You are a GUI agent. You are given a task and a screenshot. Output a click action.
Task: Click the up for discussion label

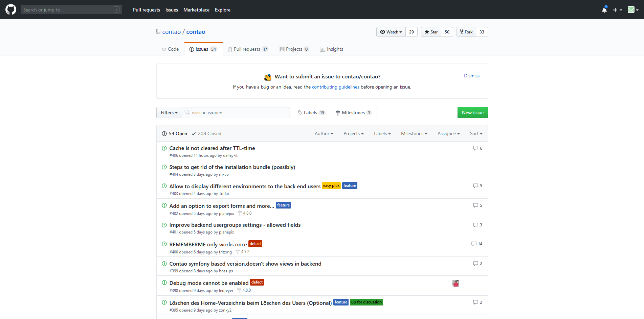[x=367, y=302]
